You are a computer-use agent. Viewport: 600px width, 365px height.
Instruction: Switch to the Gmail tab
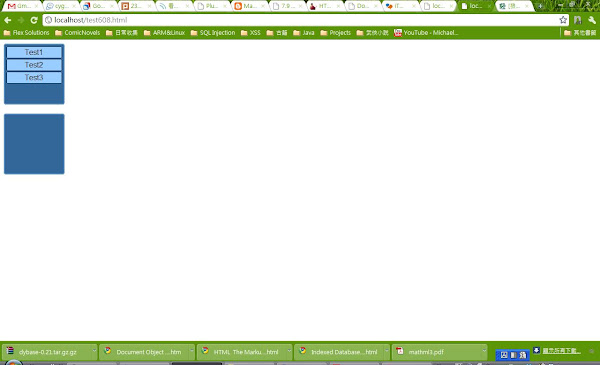(x=23, y=6)
